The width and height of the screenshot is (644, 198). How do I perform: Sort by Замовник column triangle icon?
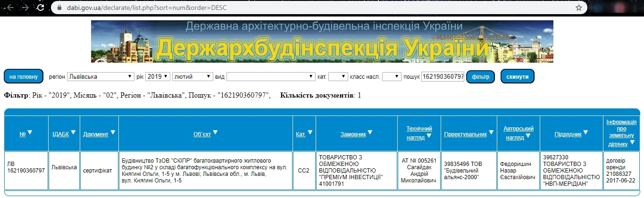(370, 132)
